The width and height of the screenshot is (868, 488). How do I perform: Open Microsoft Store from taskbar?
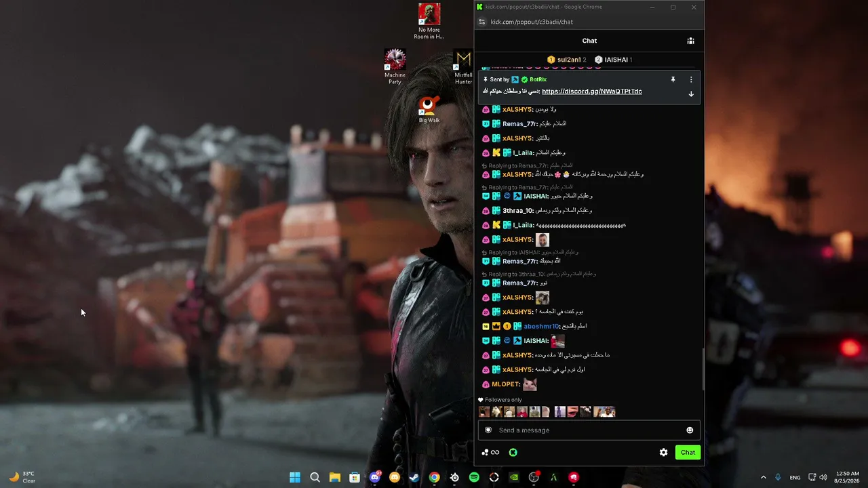[355, 477]
